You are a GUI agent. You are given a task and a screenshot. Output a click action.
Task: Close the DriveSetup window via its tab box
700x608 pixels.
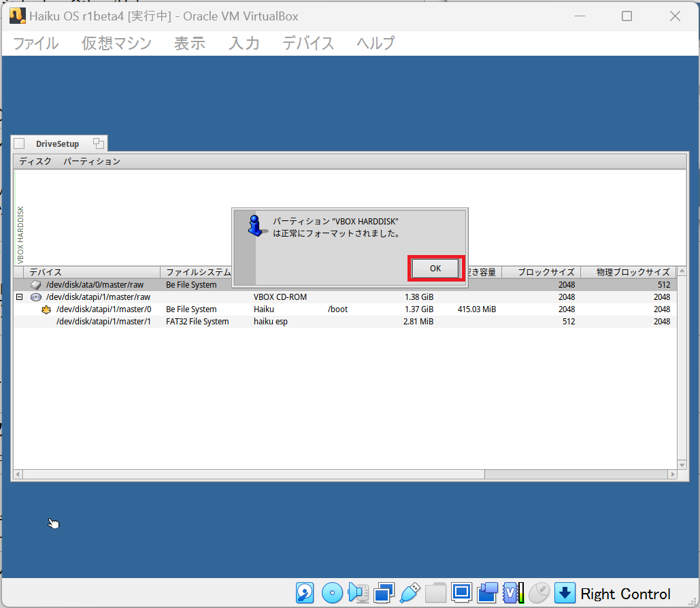(x=19, y=143)
